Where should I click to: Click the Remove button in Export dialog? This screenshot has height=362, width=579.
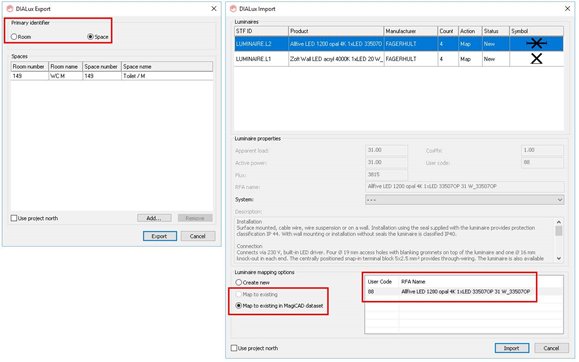click(195, 218)
